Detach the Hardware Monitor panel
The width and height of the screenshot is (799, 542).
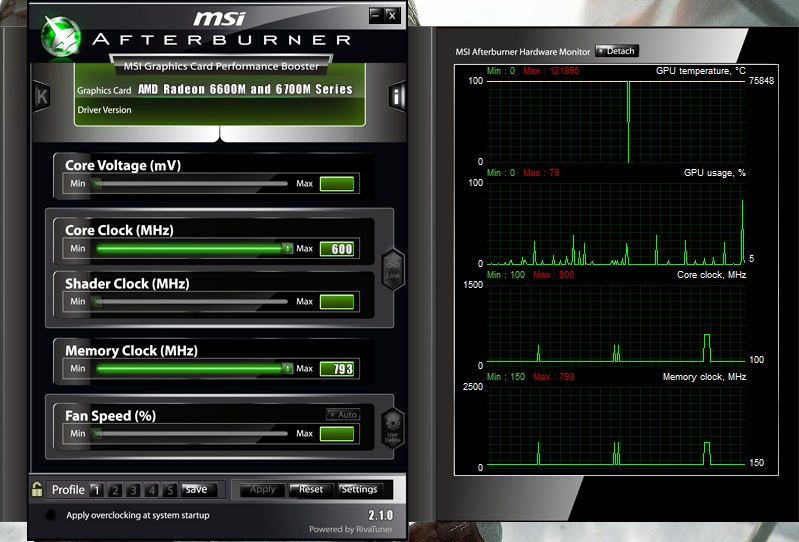617,51
